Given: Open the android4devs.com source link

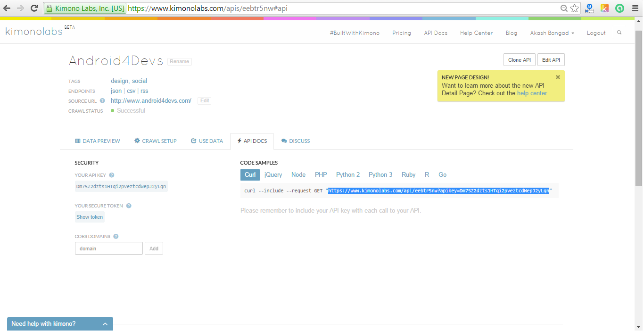Looking at the screenshot, I should click(151, 100).
